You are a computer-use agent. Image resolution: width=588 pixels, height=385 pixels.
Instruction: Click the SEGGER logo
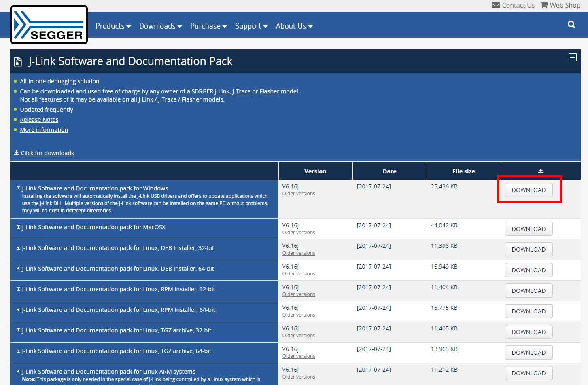tap(49, 25)
